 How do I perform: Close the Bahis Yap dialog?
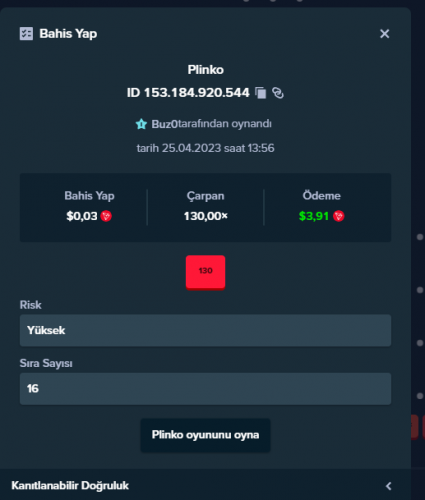coord(385,34)
